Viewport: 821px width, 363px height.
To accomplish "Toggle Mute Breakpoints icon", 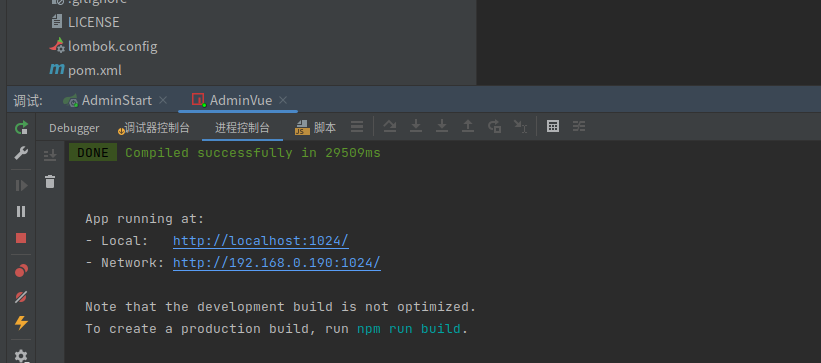I will pos(21,297).
